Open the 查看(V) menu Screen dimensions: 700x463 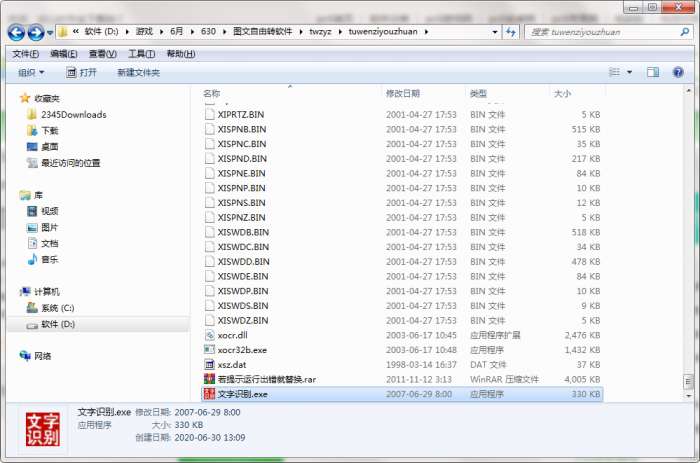103,54
